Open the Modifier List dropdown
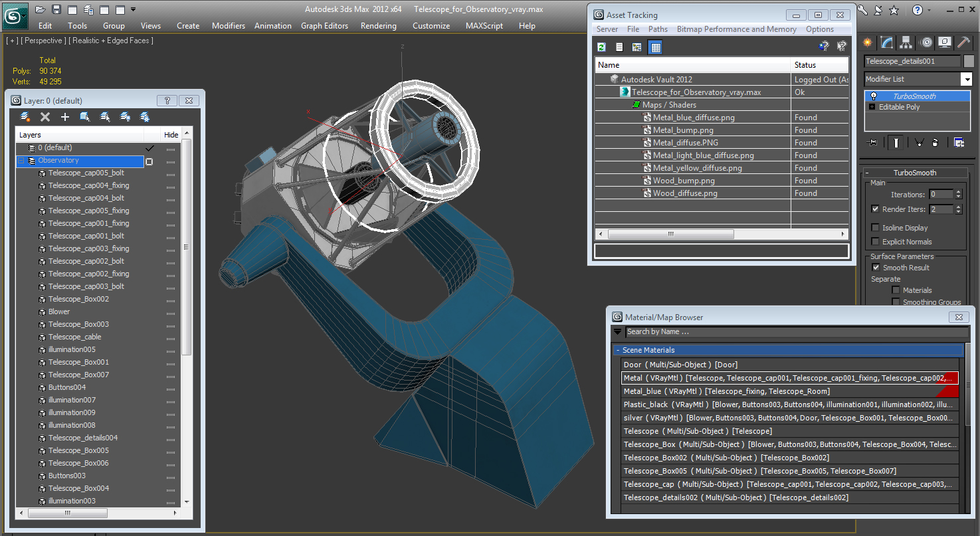This screenshot has width=980, height=536. point(967,79)
